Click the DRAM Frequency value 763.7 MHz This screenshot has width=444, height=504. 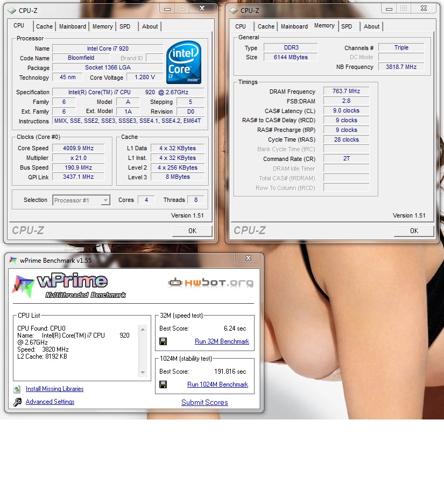coord(347,92)
